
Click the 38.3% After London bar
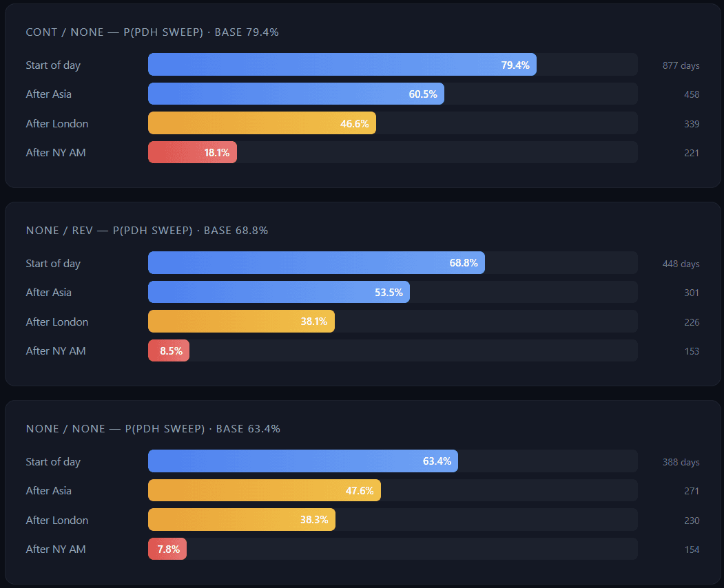pos(241,520)
